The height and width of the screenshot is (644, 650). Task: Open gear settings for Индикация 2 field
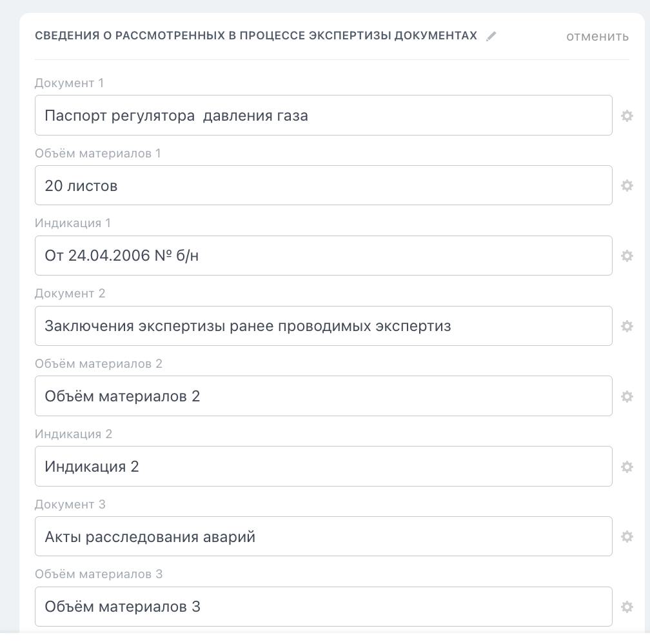pos(627,467)
